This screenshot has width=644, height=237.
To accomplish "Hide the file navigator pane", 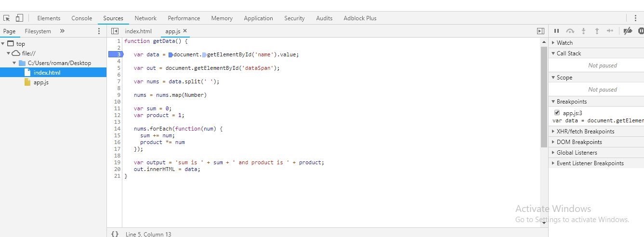I will pos(115,31).
